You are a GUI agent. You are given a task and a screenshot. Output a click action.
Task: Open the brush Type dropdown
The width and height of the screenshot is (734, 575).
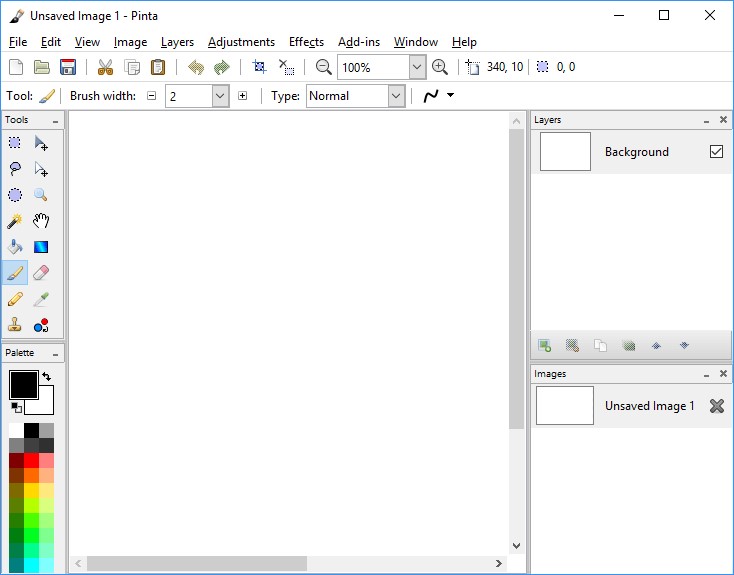coord(396,96)
